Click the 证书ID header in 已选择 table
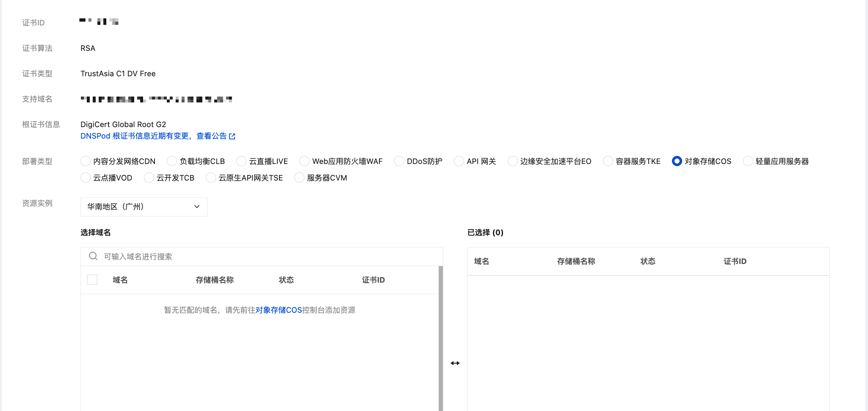Screen dimensions: 868x411 735,261
